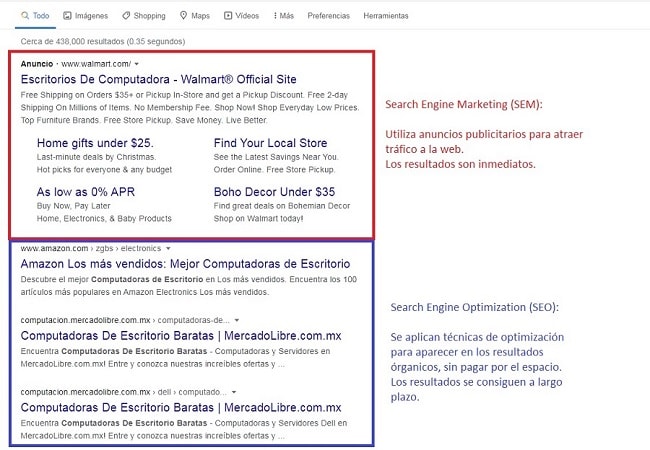
Task: Click Last-minute deals by Christmas description
Action: click(96, 157)
